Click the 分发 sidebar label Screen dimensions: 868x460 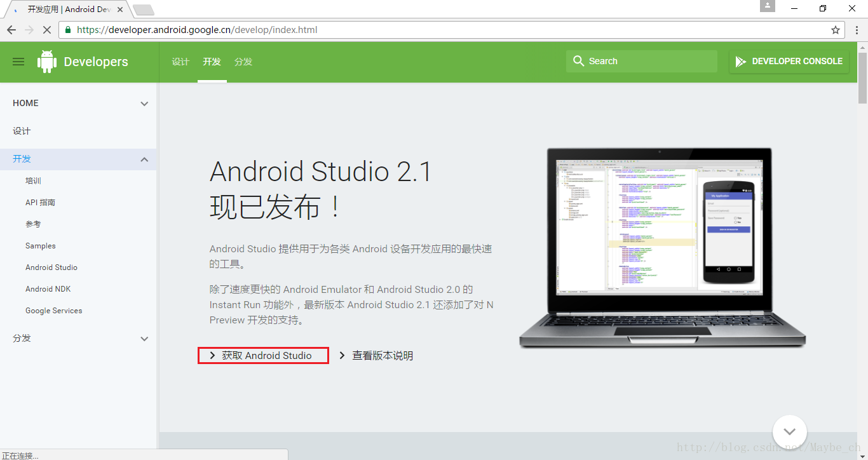point(22,338)
